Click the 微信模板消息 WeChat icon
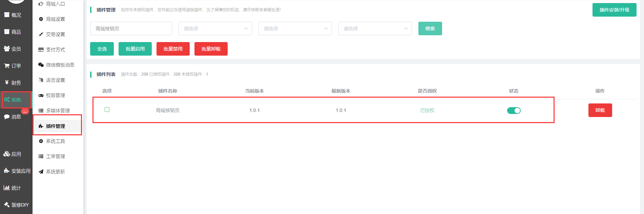 pos(41,65)
